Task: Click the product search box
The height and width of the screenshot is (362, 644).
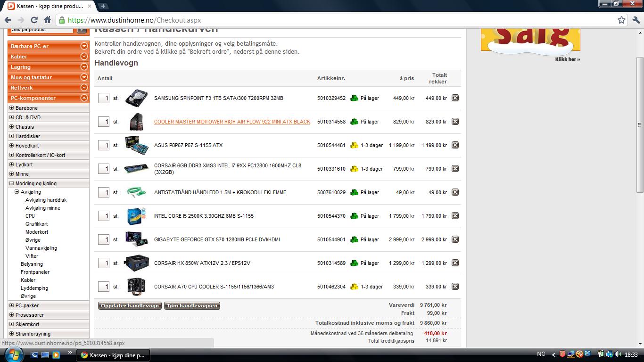Action: point(41,30)
